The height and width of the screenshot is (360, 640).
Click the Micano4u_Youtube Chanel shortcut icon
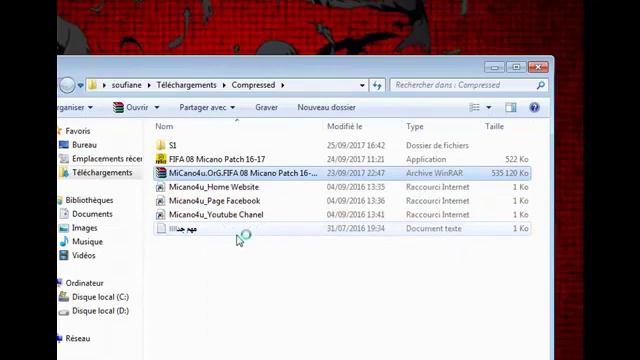pos(161,215)
